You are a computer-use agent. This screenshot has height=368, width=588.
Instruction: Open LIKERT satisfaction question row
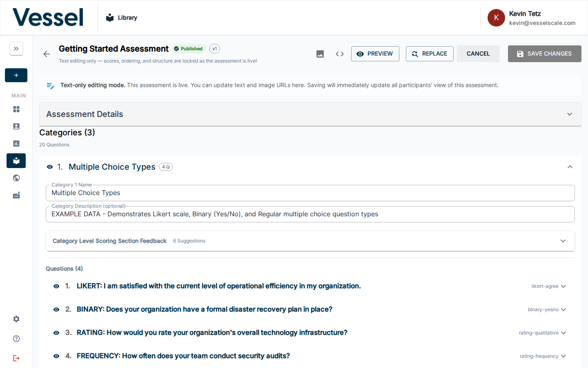310,286
